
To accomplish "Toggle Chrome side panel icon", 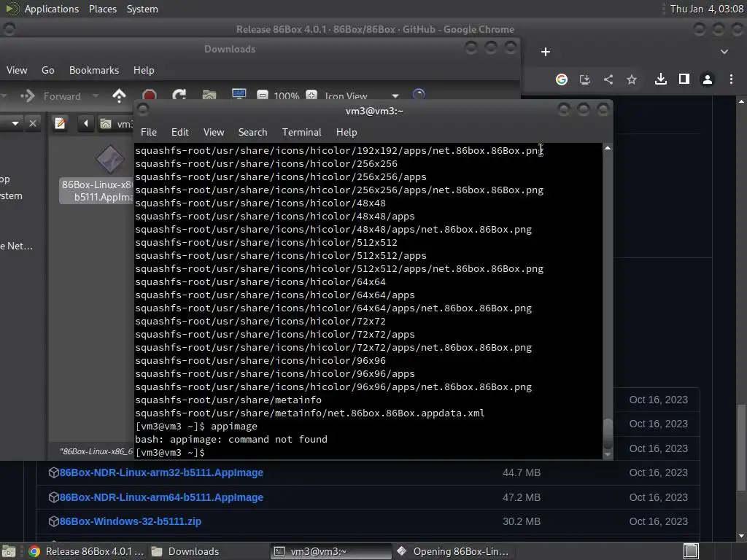I will pos(684,79).
